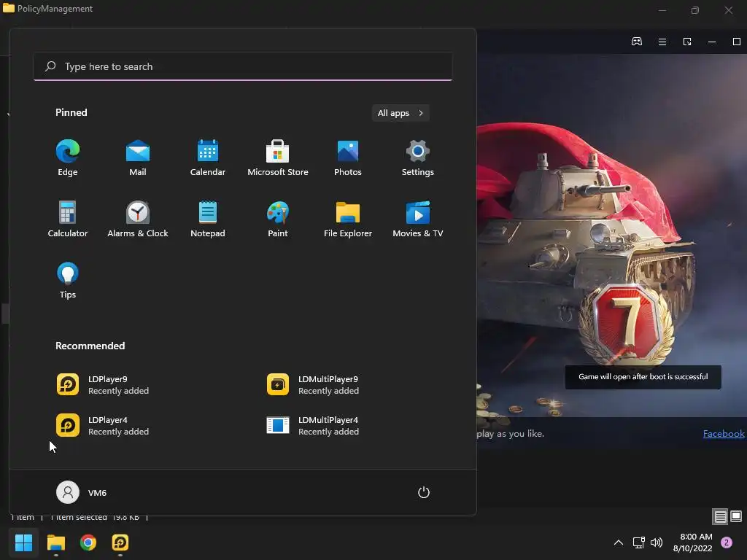The width and height of the screenshot is (747, 560).
Task: Launch Calculator
Action: tap(68, 219)
